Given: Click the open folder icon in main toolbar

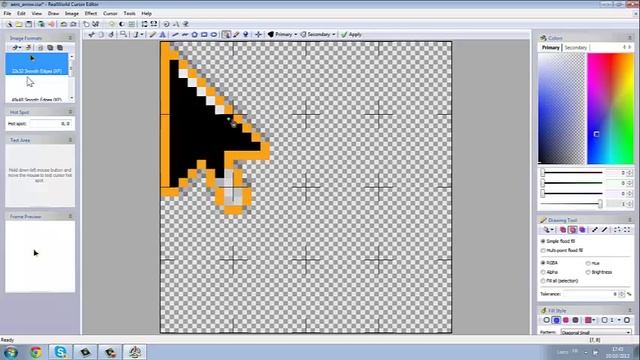Looking at the screenshot, I should click(19, 24).
